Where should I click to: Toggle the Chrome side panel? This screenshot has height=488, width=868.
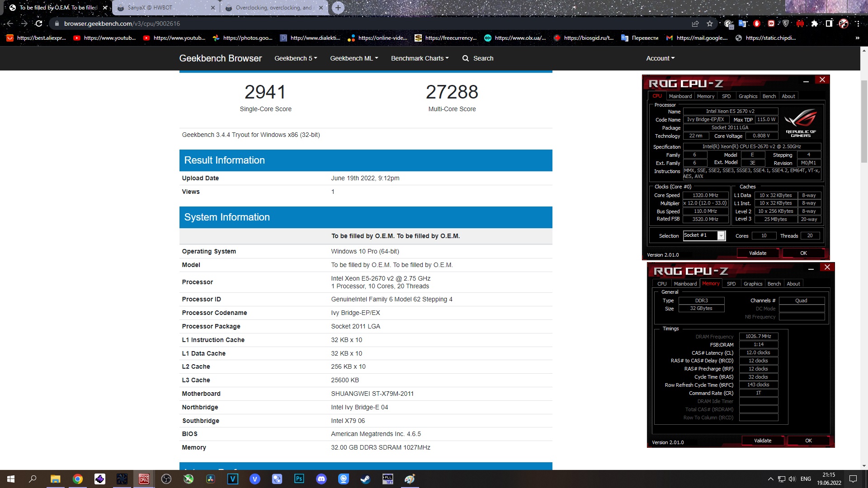pos(829,23)
